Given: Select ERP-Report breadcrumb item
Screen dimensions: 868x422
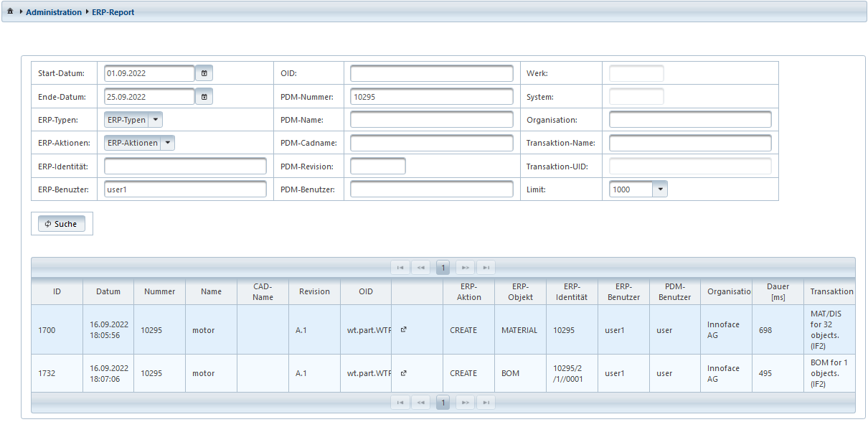Looking at the screenshot, I should [113, 12].
